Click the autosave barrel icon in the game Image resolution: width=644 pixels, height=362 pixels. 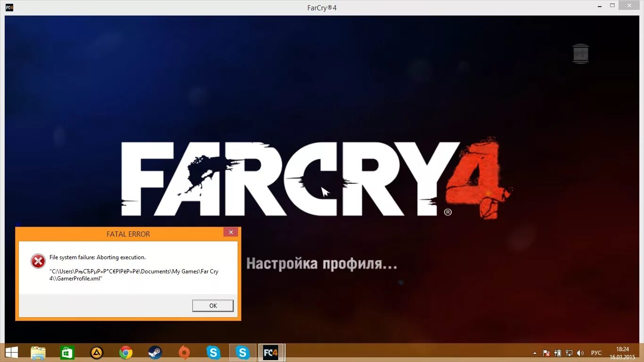[x=581, y=54]
